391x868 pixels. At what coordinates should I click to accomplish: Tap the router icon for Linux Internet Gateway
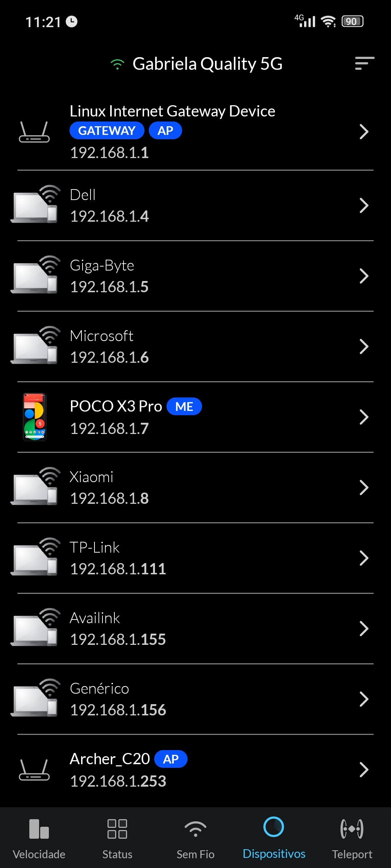click(x=34, y=132)
